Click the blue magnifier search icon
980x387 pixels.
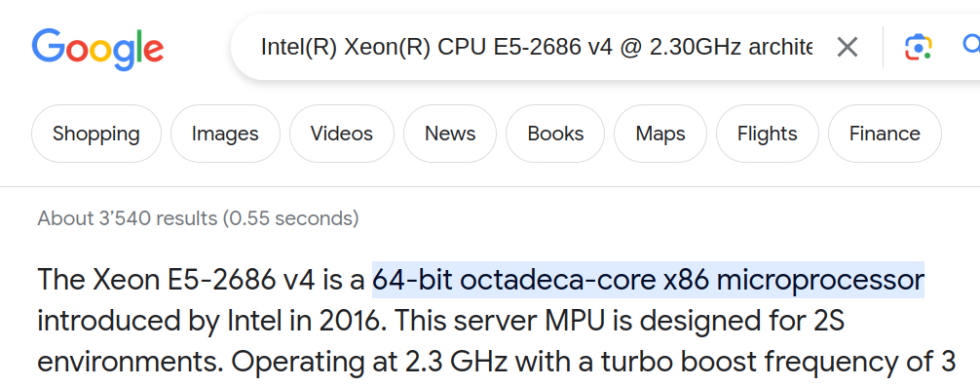point(970,45)
